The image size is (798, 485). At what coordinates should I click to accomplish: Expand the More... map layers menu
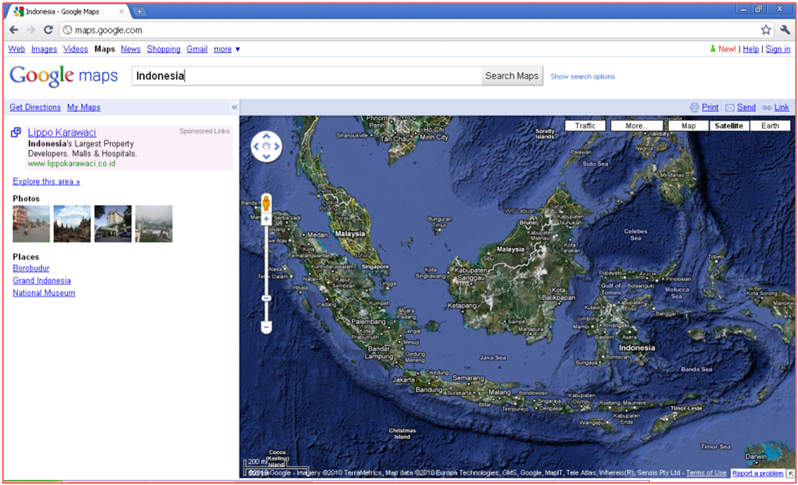pos(634,126)
